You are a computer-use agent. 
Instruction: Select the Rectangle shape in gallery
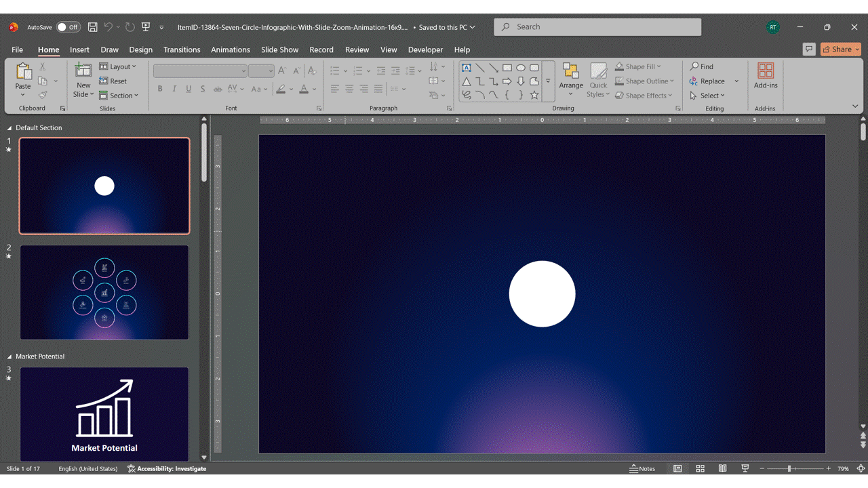tap(507, 68)
